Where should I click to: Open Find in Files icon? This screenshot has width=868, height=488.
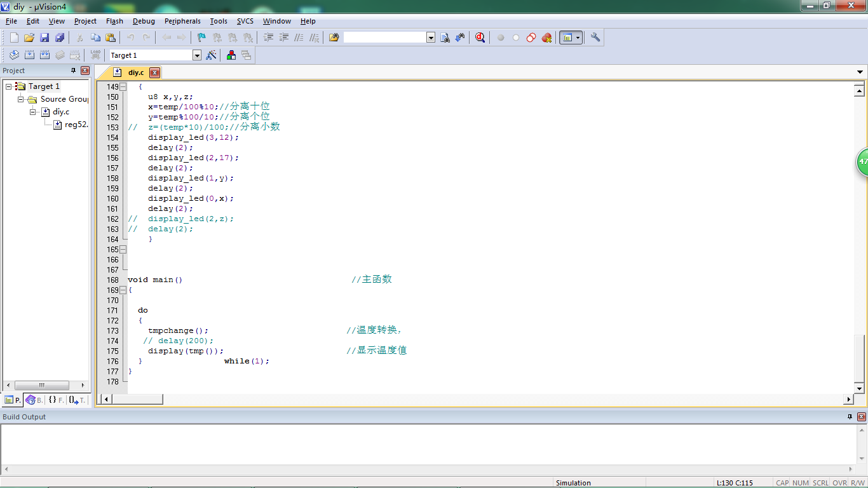click(334, 37)
